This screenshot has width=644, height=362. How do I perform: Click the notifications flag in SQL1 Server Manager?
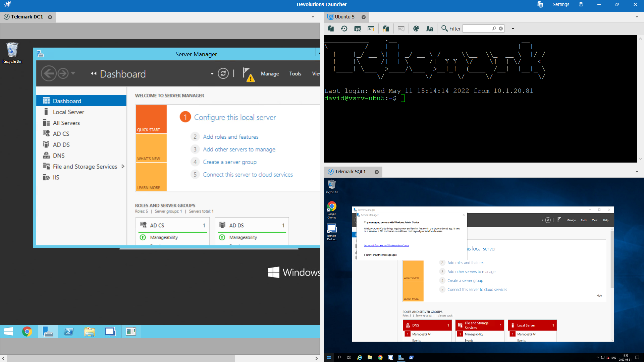559,220
